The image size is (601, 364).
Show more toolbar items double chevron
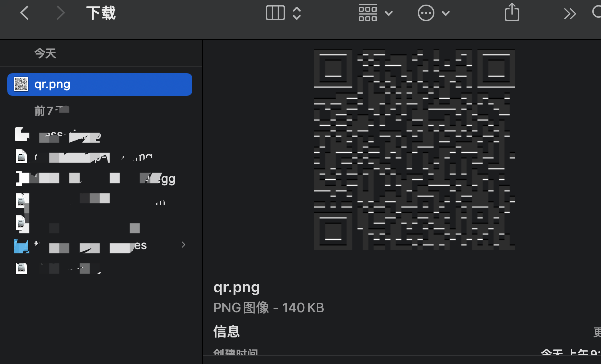[x=570, y=14]
